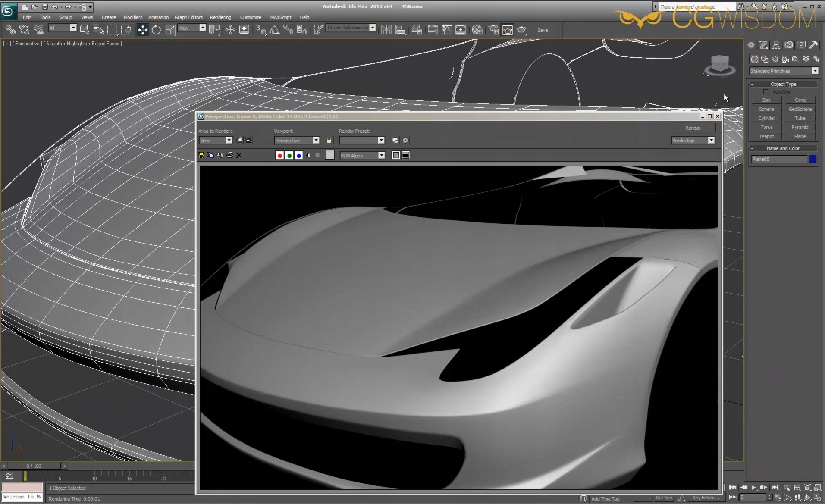Open the Modifiers menu

pyautogui.click(x=133, y=17)
